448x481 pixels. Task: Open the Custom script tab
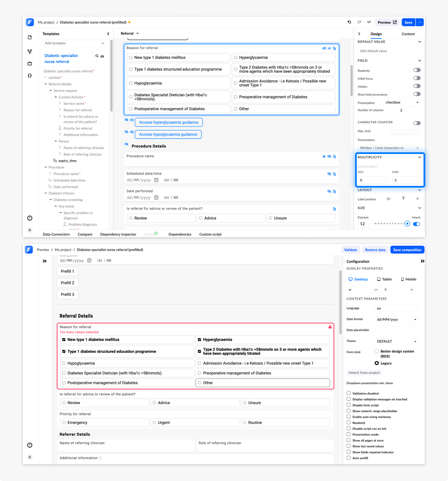[x=210, y=234]
